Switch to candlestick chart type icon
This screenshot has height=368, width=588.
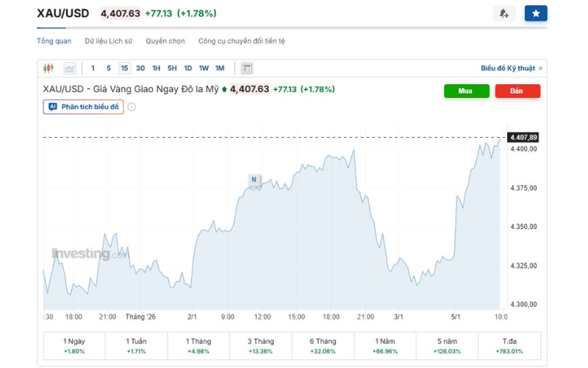(x=49, y=68)
